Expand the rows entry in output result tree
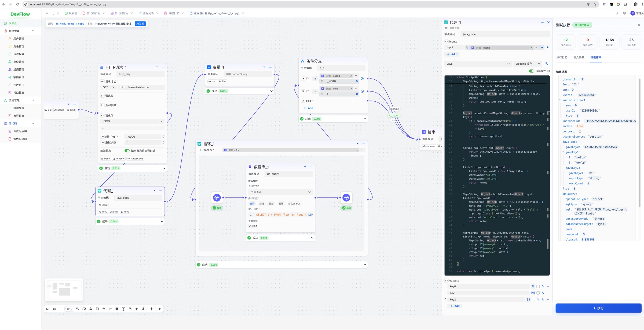 click(x=563, y=229)
